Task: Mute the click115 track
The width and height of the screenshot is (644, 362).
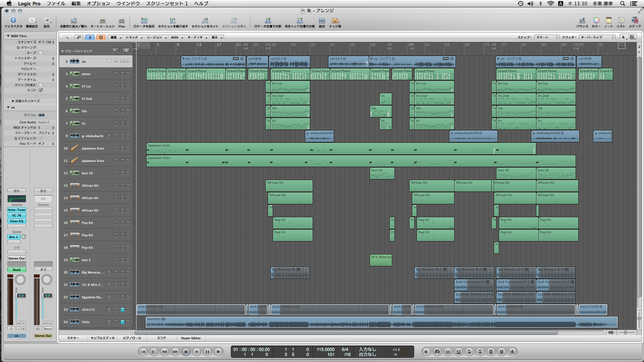Action: (x=122, y=309)
